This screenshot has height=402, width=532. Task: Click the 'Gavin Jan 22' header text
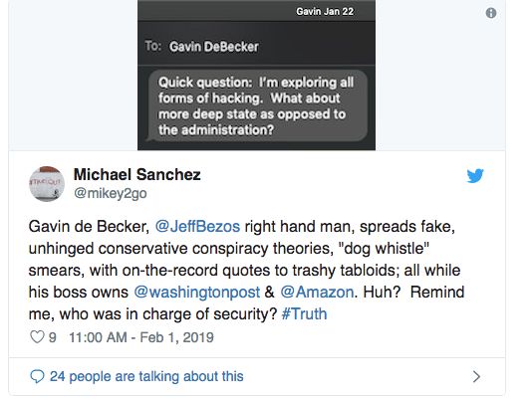point(325,12)
